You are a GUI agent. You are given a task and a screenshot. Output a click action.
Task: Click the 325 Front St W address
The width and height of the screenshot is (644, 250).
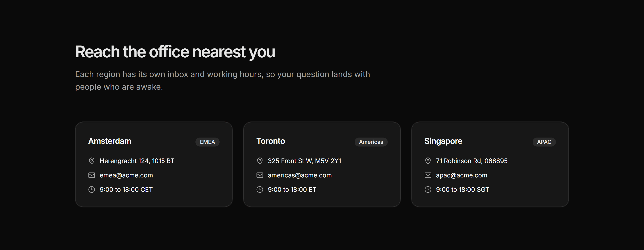coord(305,161)
